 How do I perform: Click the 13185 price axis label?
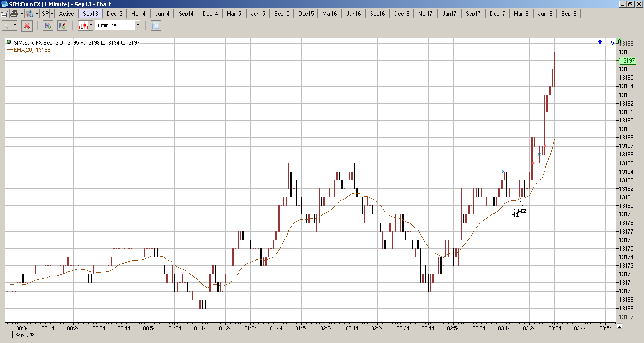tap(626, 163)
